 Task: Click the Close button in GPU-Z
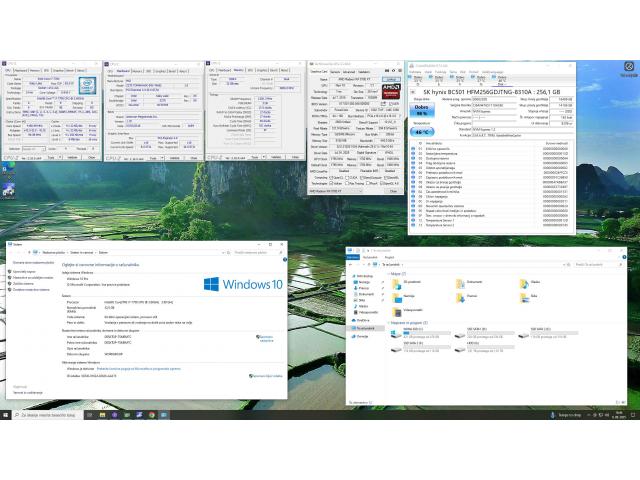(393, 191)
